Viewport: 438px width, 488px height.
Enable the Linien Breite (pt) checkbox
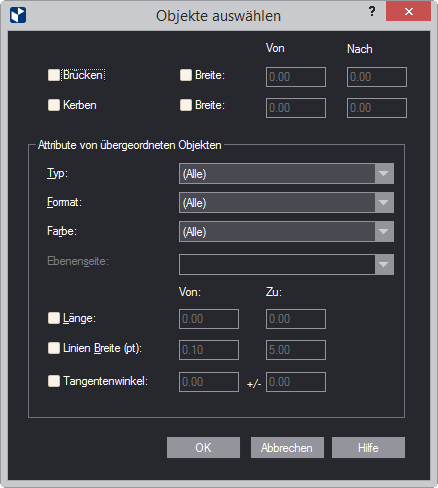point(54,348)
